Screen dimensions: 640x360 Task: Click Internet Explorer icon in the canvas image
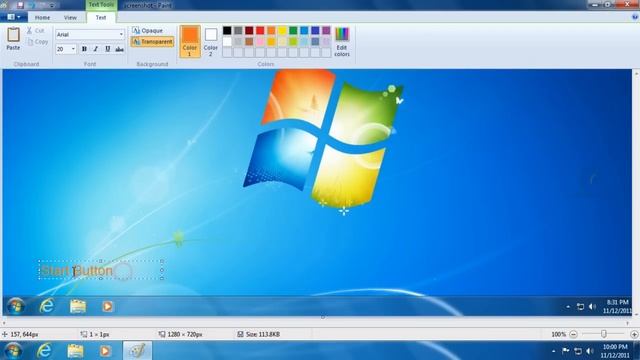(x=47, y=306)
